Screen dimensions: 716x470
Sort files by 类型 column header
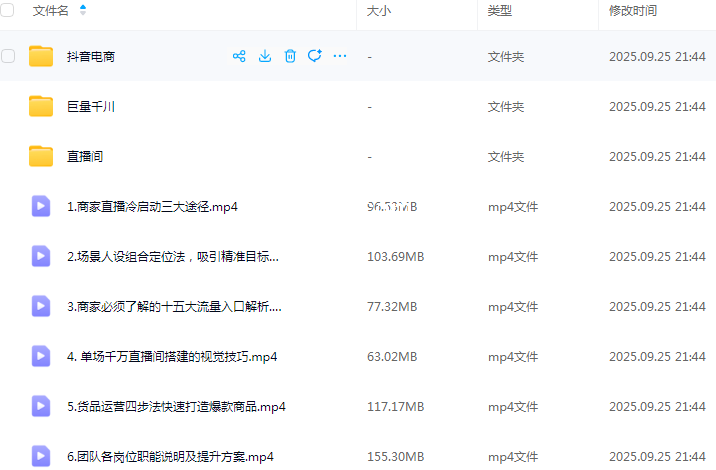coord(499,11)
